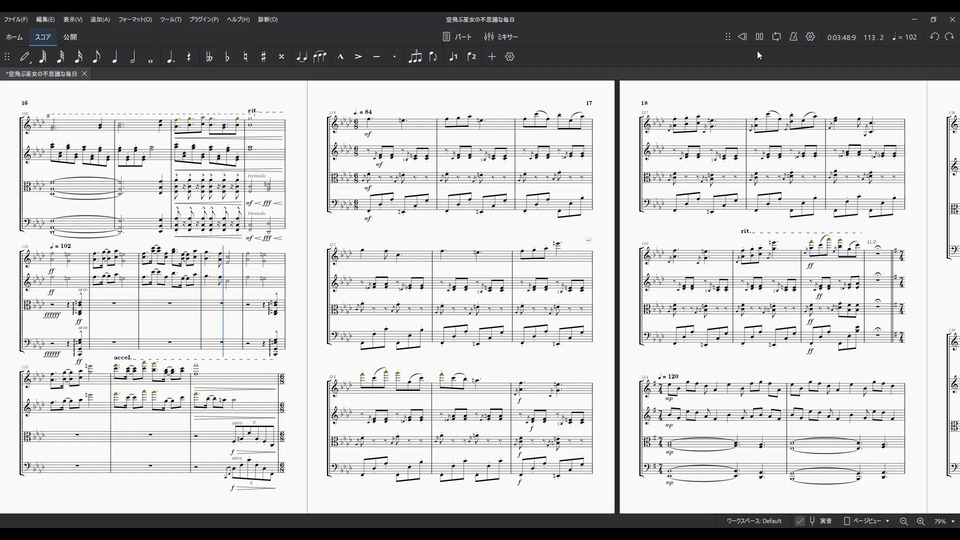Apply double sharp accidental
Viewport: 960px width, 540px height.
(x=281, y=56)
